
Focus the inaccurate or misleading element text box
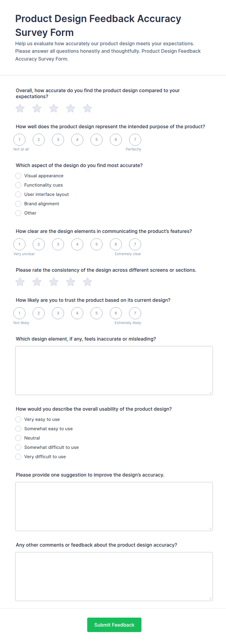[114, 370]
